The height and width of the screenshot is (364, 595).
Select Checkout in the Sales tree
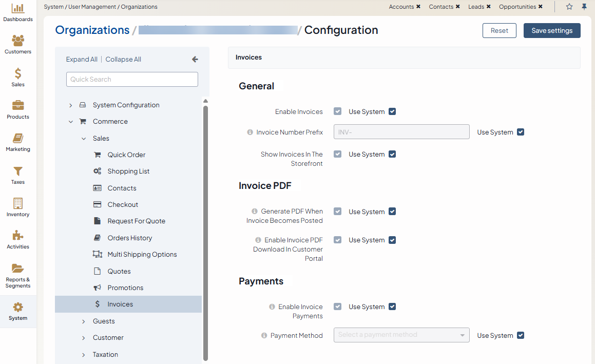[123, 204]
